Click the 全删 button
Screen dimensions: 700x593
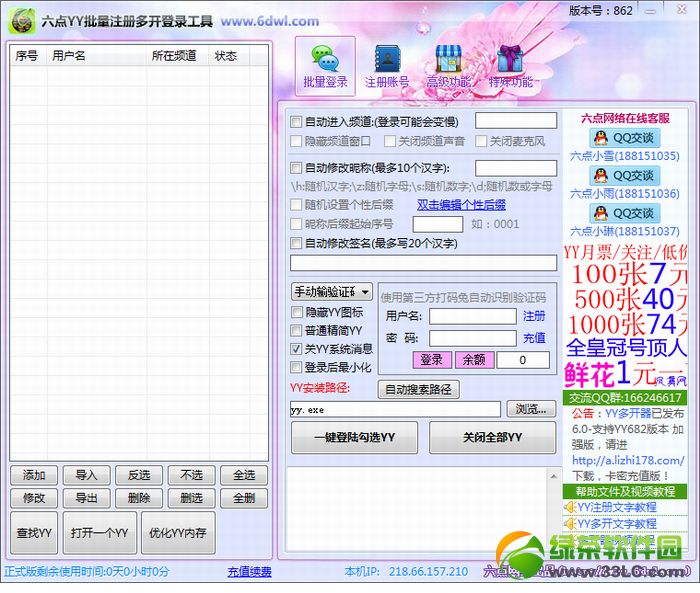click(244, 498)
